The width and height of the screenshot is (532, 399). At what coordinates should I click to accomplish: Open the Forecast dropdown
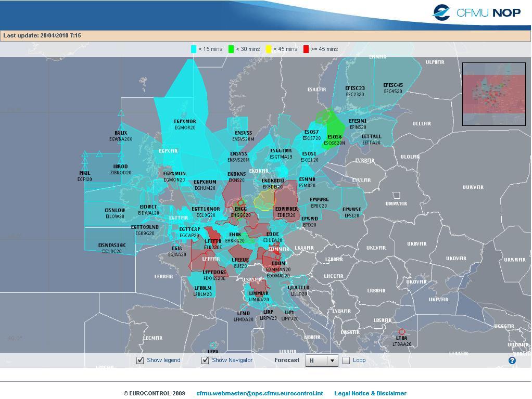pyautogui.click(x=322, y=361)
